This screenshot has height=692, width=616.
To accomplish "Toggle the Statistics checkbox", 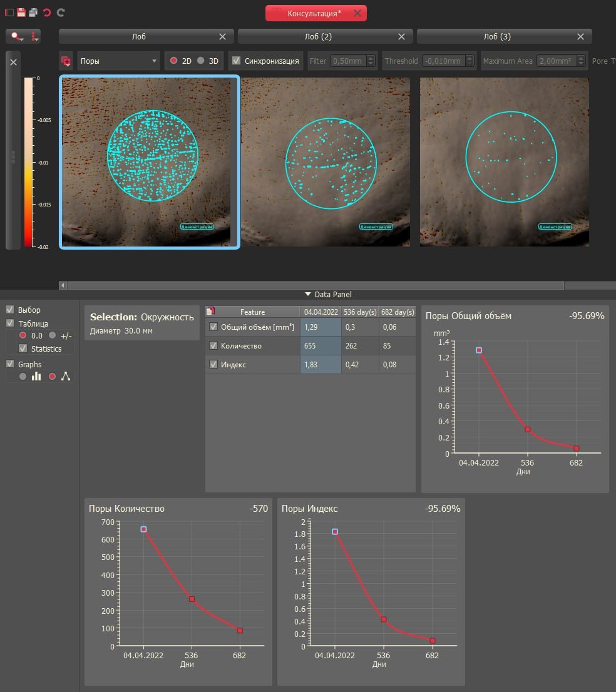I will (x=23, y=349).
